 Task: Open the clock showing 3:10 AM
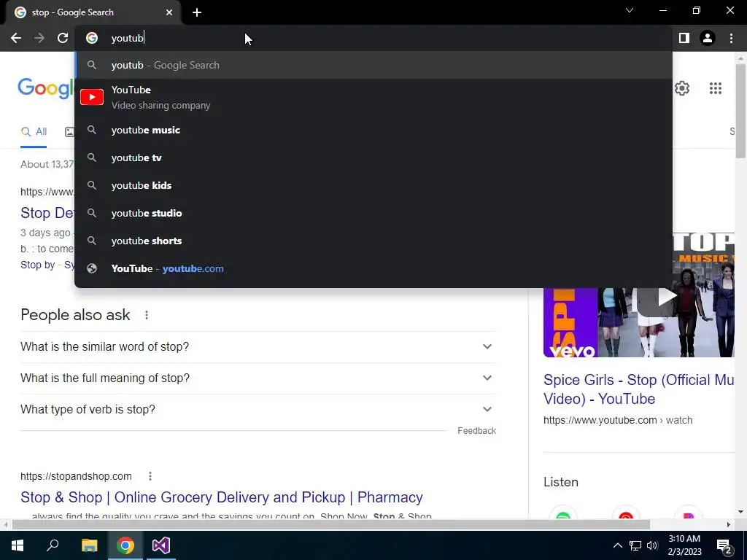(684, 545)
